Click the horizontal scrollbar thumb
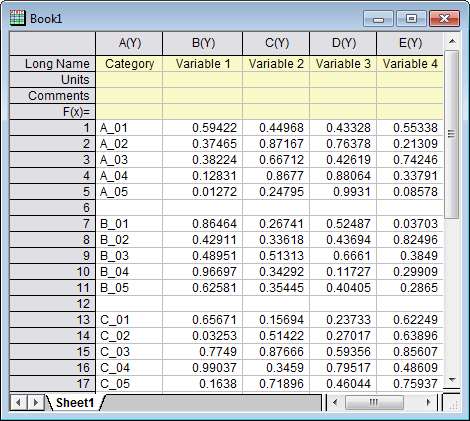 374,402
